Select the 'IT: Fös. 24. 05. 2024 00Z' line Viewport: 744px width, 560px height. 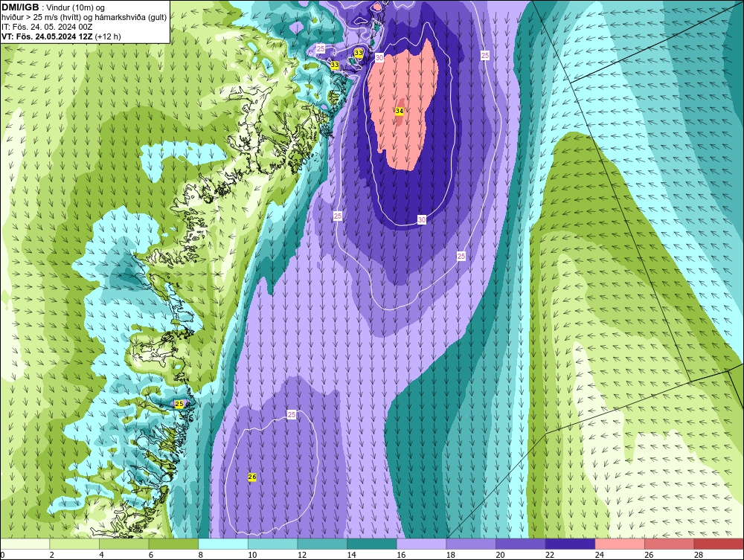pyautogui.click(x=46, y=27)
